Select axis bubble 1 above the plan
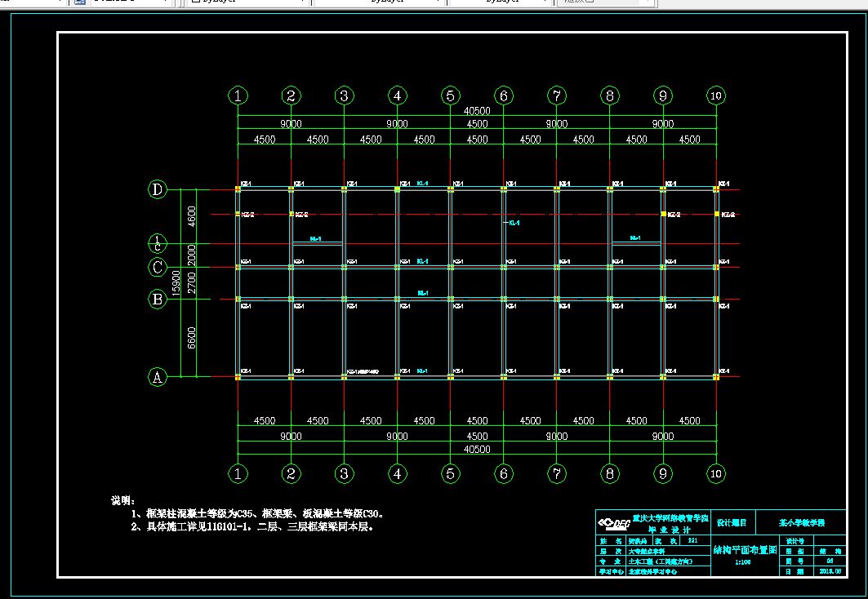Viewport: 868px width, 599px height. click(238, 95)
